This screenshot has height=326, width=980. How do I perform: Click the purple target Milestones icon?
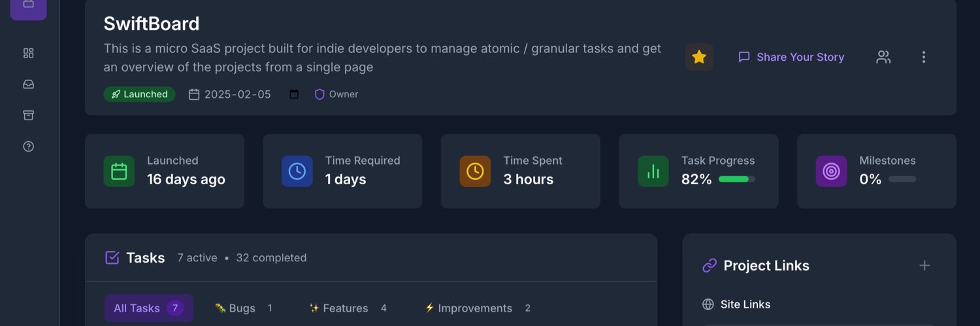pos(831,171)
